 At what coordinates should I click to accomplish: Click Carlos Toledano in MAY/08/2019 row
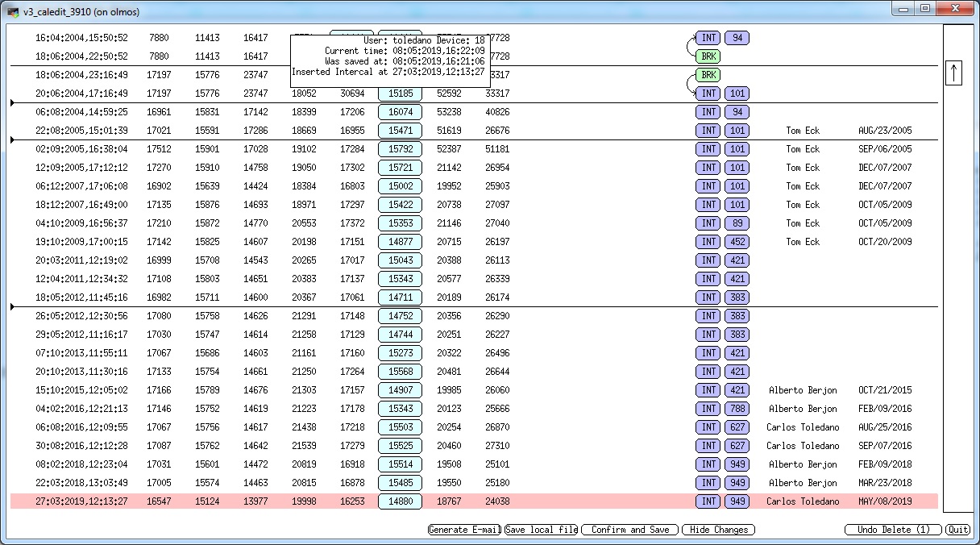point(803,501)
